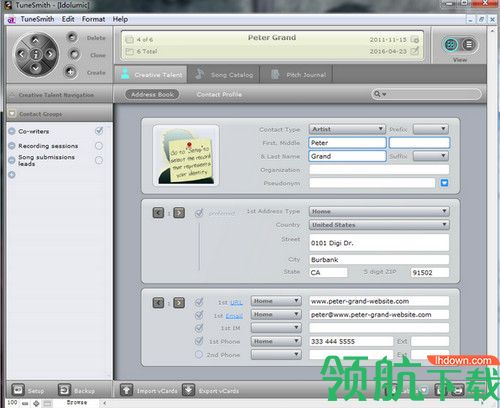Open the 1st Email link
The width and height of the screenshot is (500, 408).
click(x=234, y=316)
